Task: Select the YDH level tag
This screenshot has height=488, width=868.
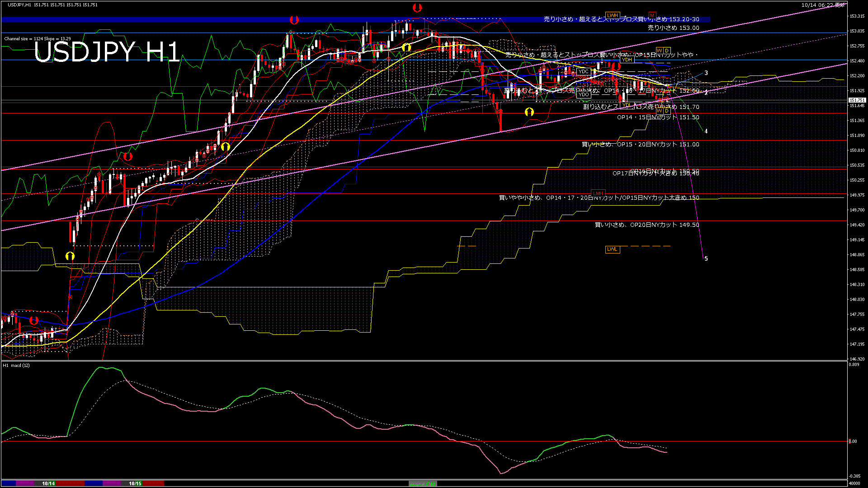Action: click(627, 60)
